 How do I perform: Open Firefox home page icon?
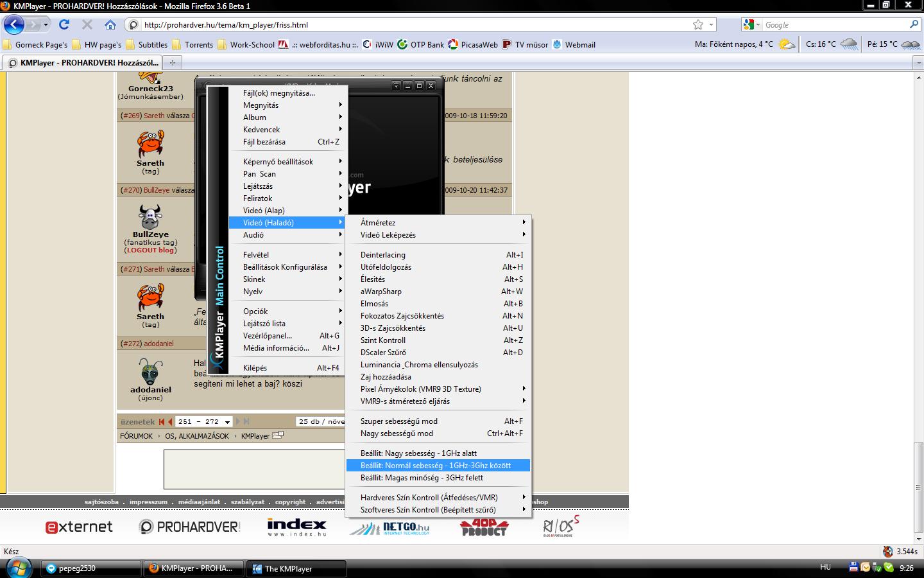pos(110,24)
